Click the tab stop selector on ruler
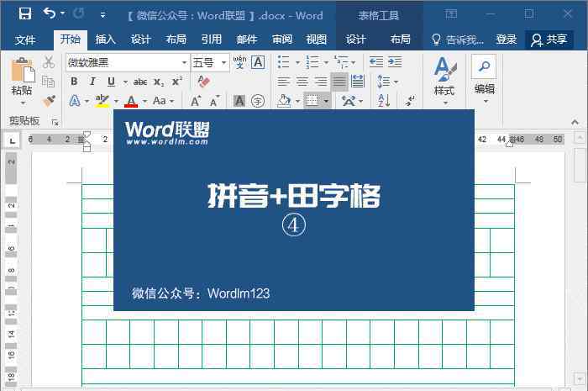Viewport: 588px width, 391px height. click(13, 140)
